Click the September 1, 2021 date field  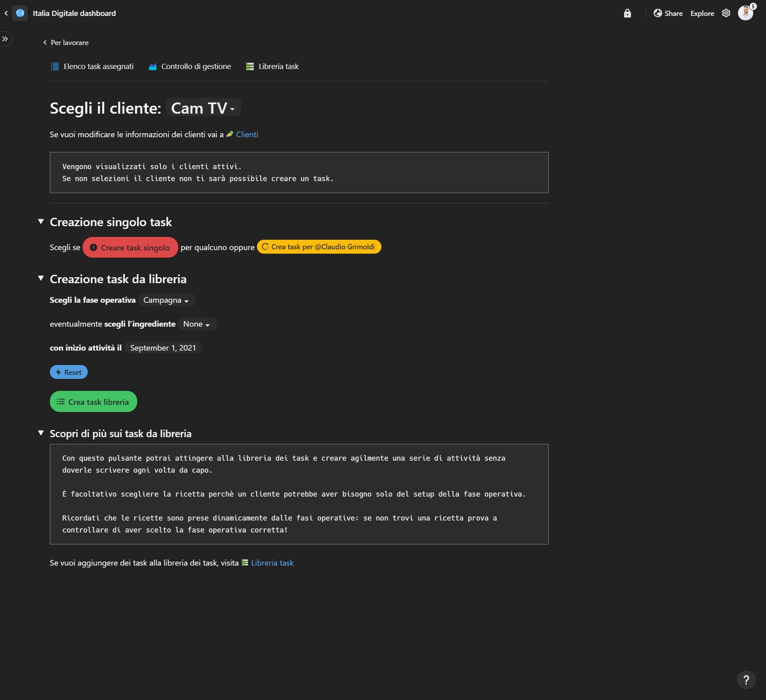tap(163, 348)
